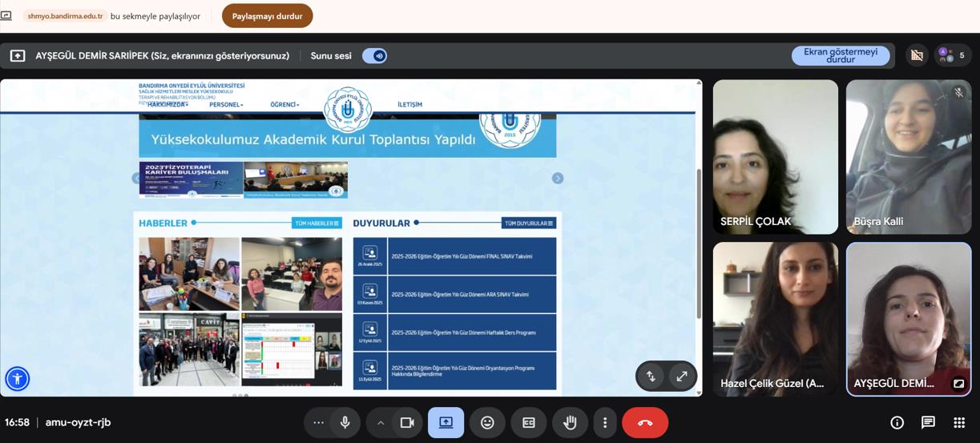Click the active screen share button
Viewport: 980px width, 443px height.
click(x=446, y=423)
